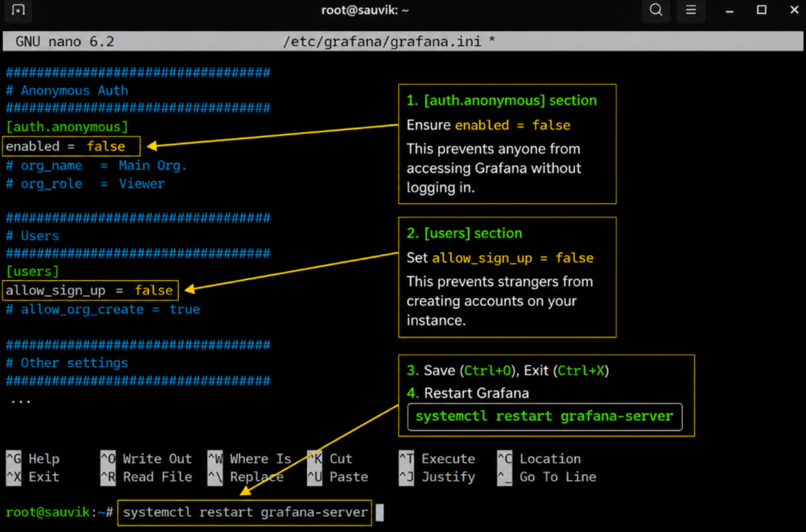
Task: Click the ^X Exit shortcut
Action: (x=33, y=477)
